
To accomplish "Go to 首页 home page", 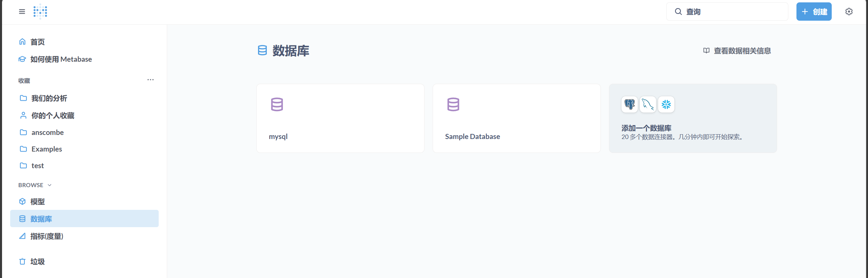I will coord(37,42).
